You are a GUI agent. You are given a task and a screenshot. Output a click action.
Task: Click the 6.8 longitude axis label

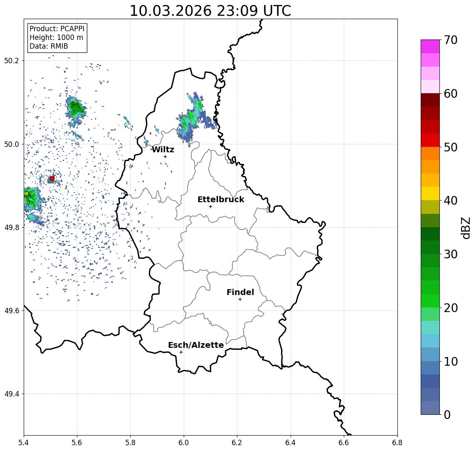[397, 443]
